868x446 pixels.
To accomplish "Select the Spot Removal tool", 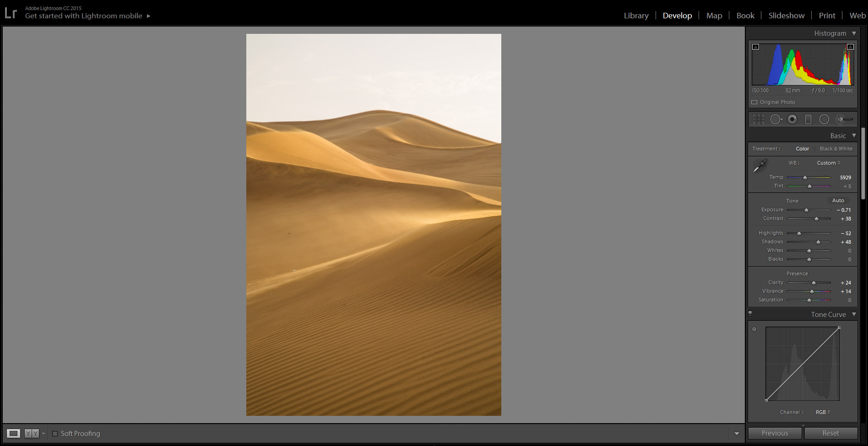I will point(776,119).
